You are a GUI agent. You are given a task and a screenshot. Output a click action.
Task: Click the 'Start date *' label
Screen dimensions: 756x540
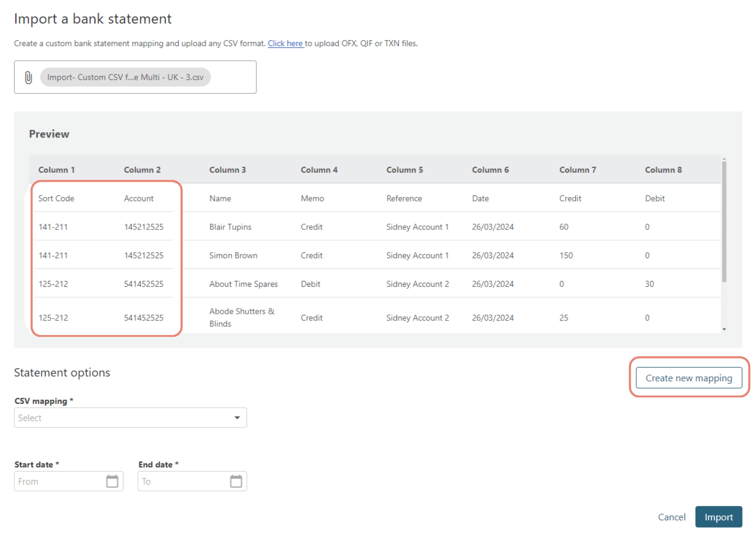tap(37, 465)
